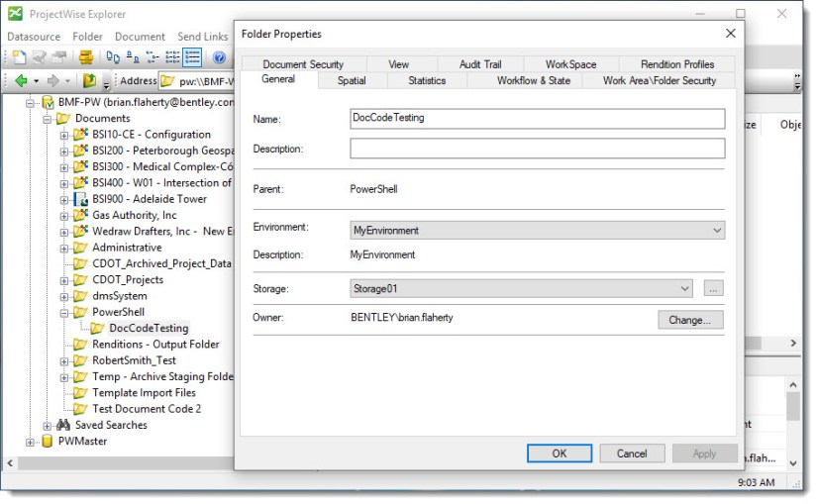
Task: Open Help via the blue question mark
Action: coord(220,56)
